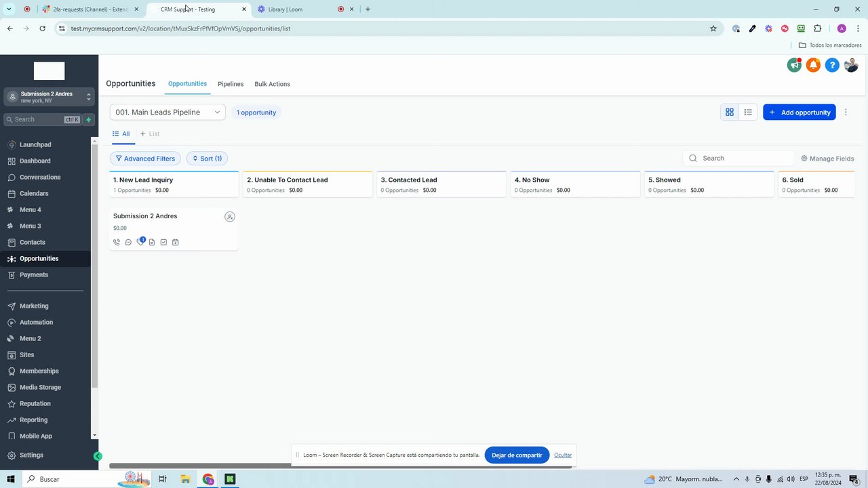This screenshot has width=868, height=488.
Task: Open the user profile avatar in the header
Action: click(x=851, y=65)
